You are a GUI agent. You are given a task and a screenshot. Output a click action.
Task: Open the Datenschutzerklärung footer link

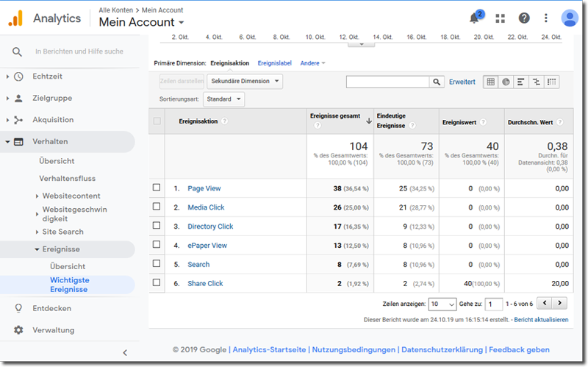coord(442,350)
